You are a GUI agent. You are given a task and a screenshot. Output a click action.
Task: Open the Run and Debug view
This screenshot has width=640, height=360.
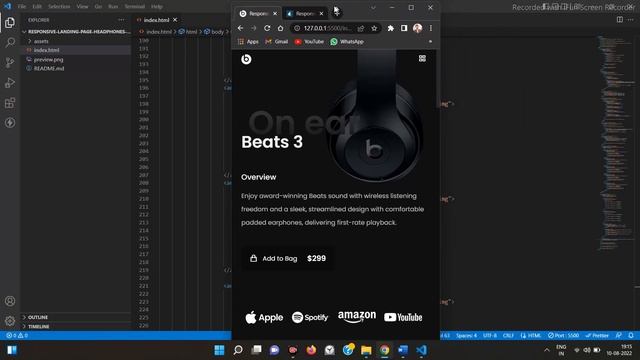[x=10, y=82]
